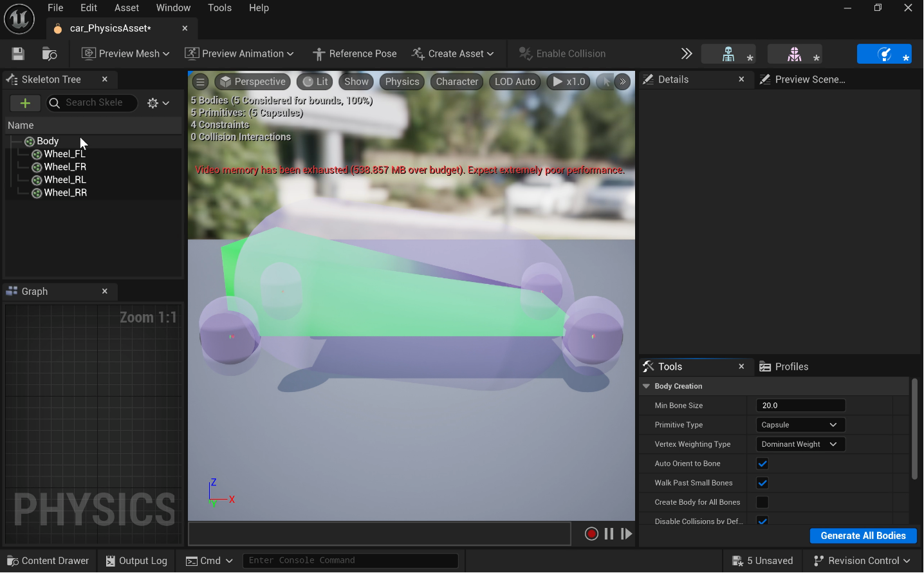Close the Details panel
The height and width of the screenshot is (573, 924).
pyautogui.click(x=741, y=79)
